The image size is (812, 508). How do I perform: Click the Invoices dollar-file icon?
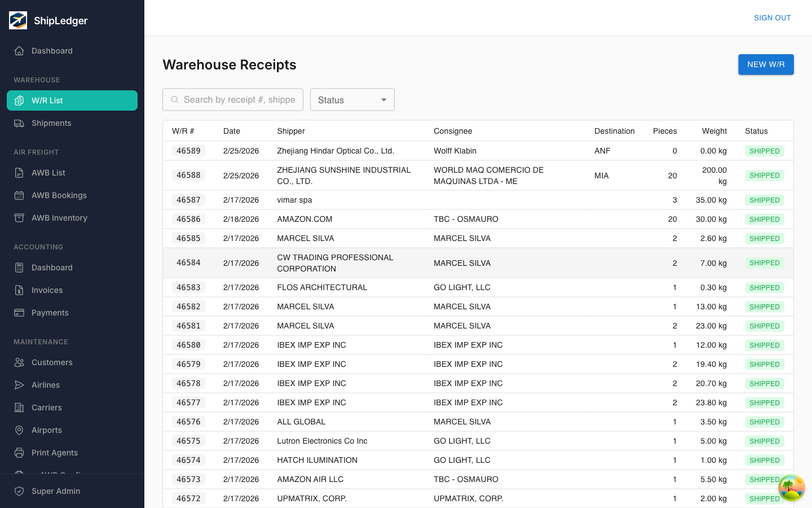pos(19,290)
